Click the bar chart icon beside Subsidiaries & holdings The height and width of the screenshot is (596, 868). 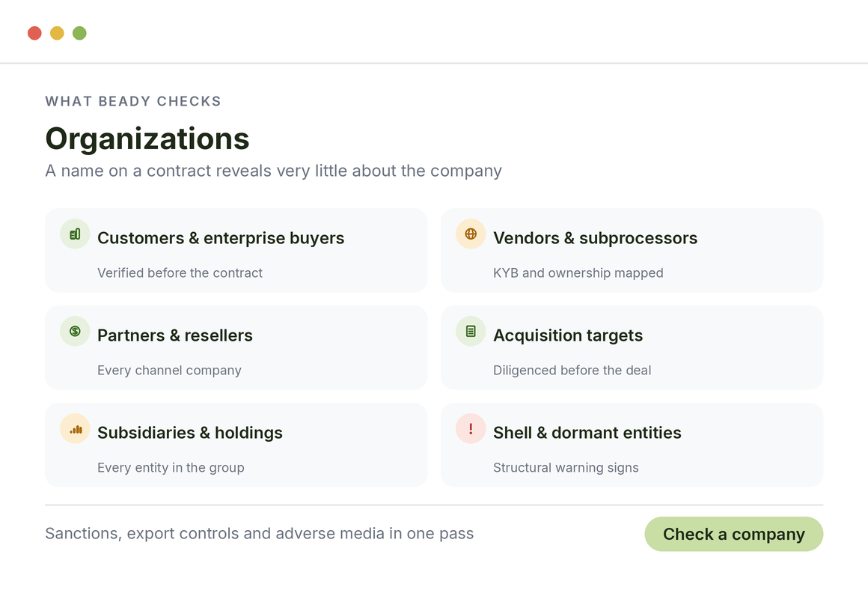click(x=76, y=429)
